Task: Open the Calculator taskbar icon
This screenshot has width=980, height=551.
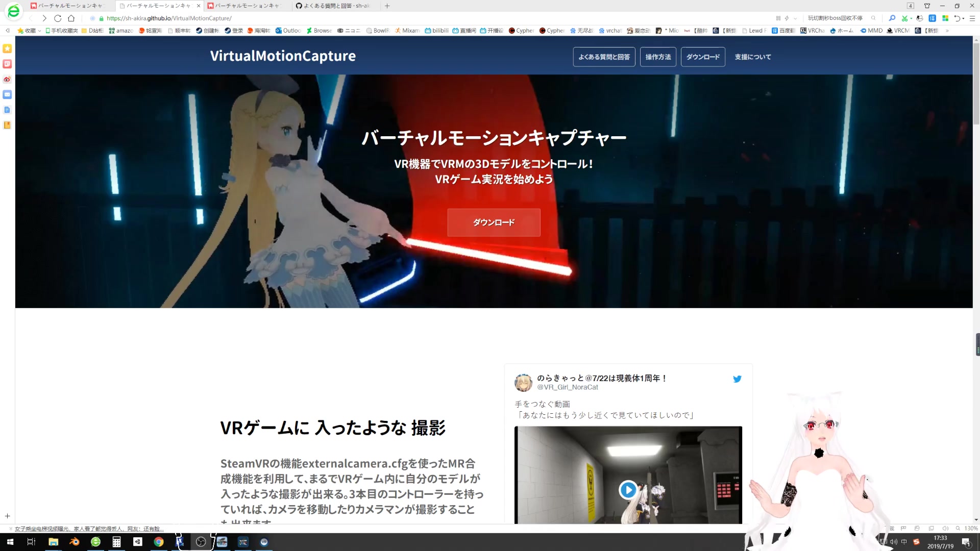Action: pyautogui.click(x=116, y=542)
